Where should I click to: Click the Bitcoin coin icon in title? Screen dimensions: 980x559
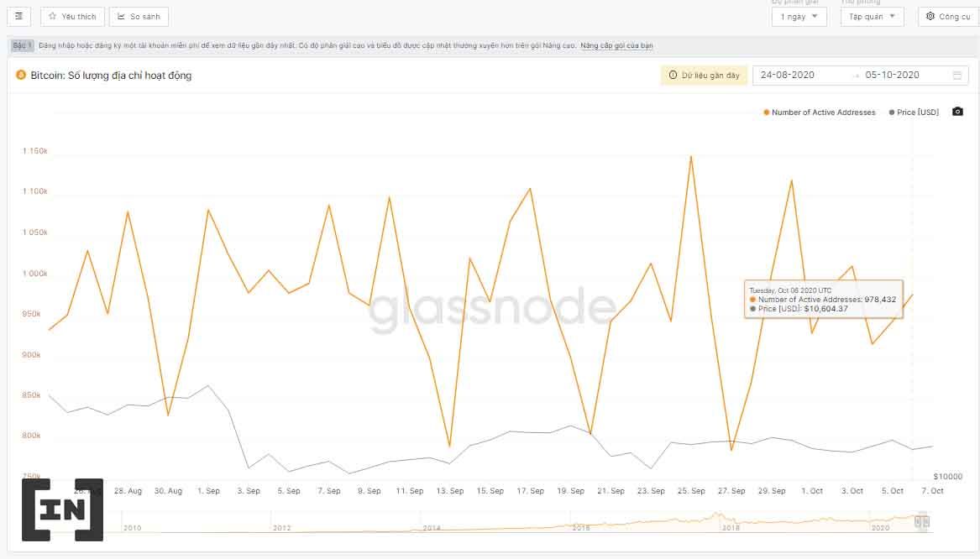(x=21, y=75)
